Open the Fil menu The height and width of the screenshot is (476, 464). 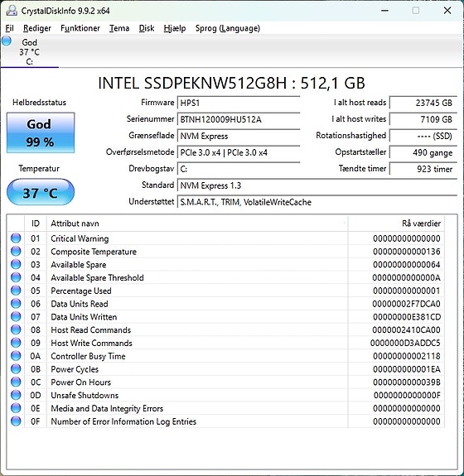tap(9, 28)
